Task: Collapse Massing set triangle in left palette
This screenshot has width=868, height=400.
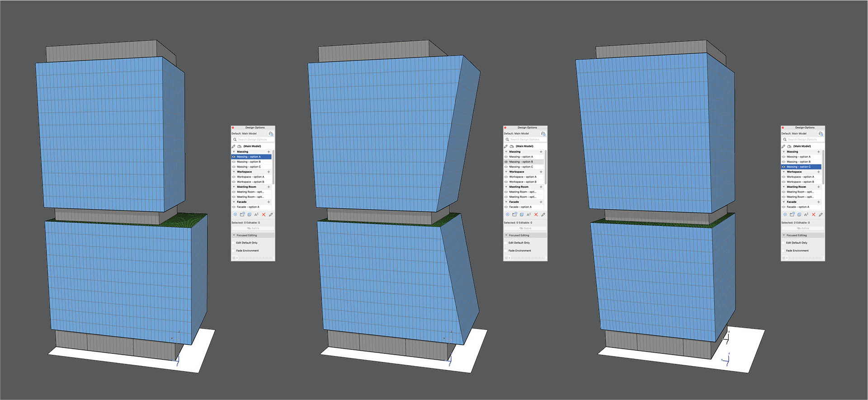Action: [234, 152]
